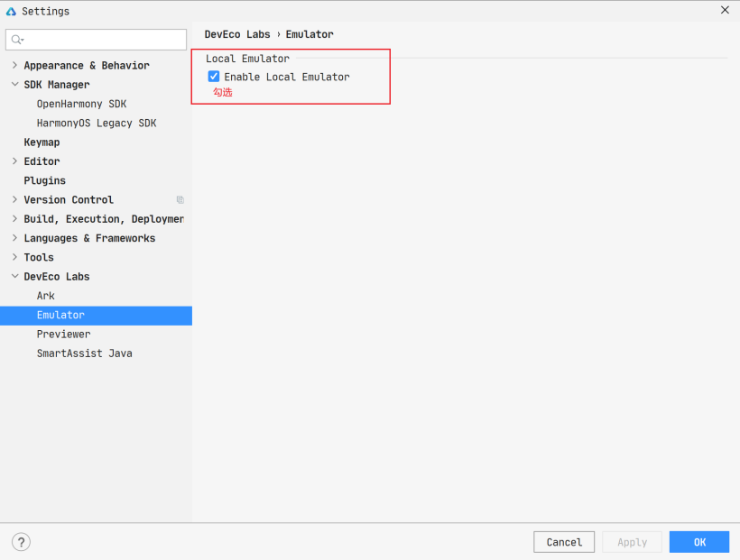Focus the settings search field
The height and width of the screenshot is (560, 740).
click(96, 40)
